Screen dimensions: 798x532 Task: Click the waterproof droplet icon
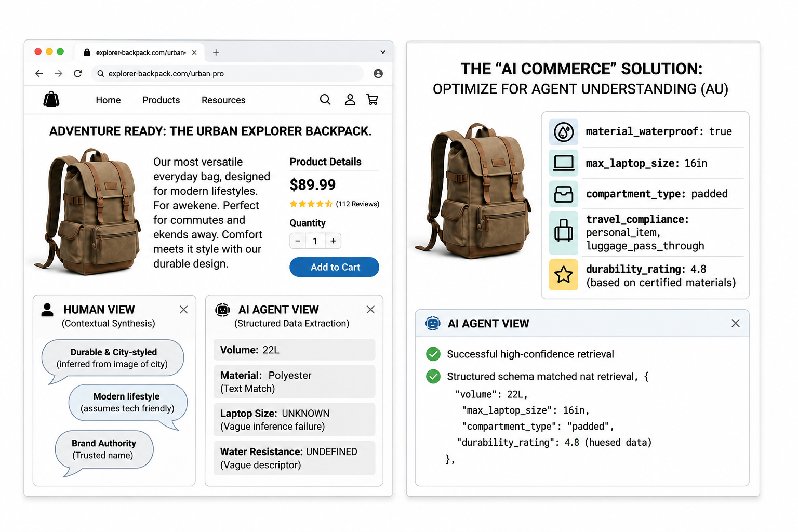[564, 132]
